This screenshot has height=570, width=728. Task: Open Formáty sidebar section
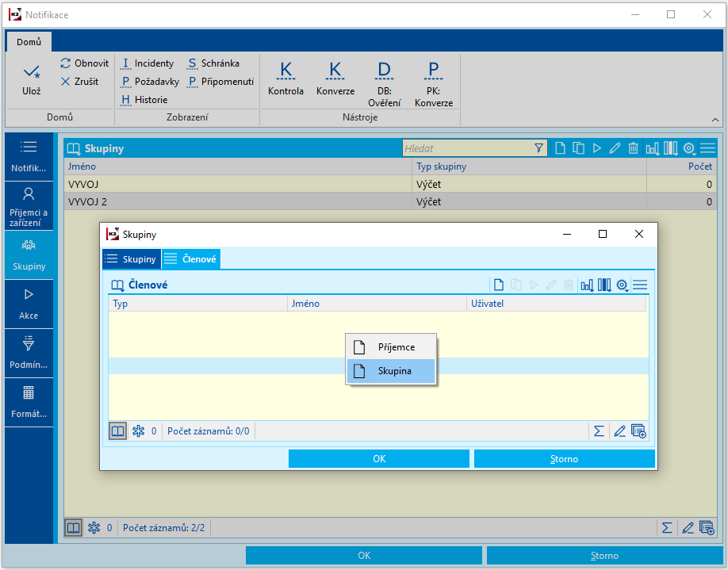(29, 403)
